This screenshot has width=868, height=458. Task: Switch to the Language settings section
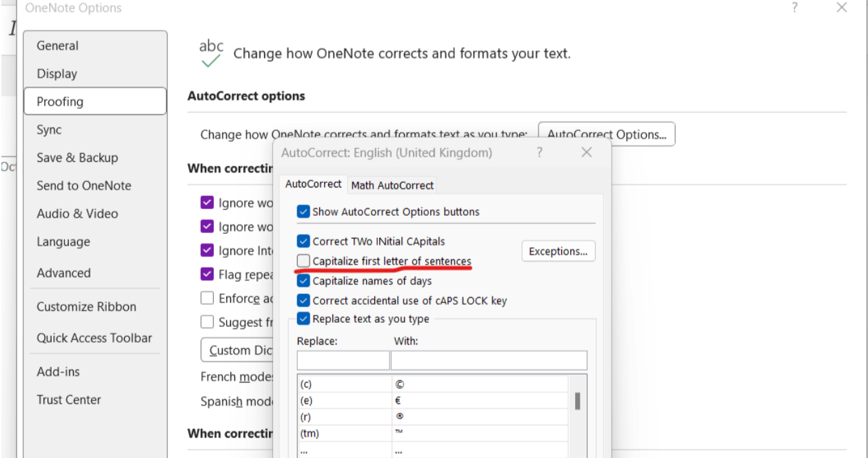tap(63, 241)
